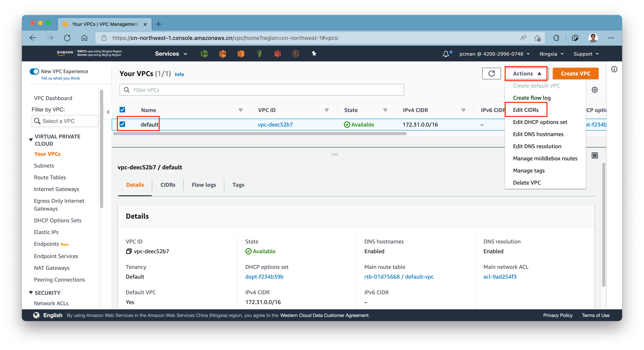Open Tell us what you think link

60,78
